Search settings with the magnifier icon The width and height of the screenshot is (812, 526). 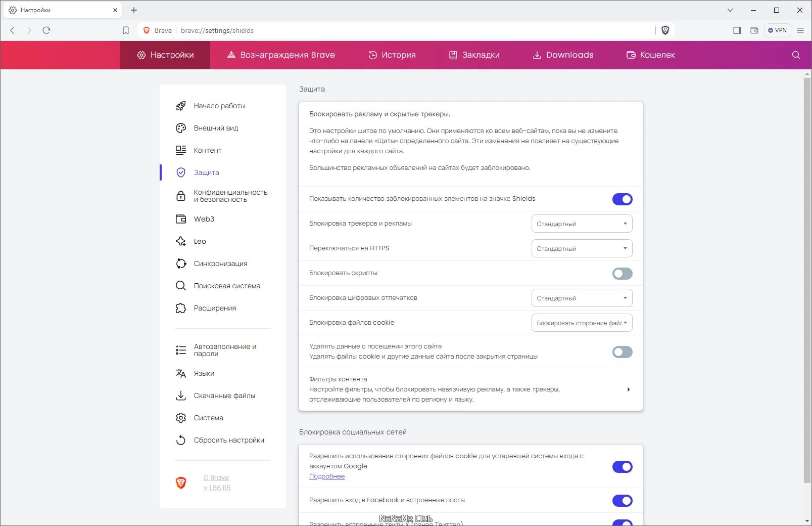(x=796, y=55)
